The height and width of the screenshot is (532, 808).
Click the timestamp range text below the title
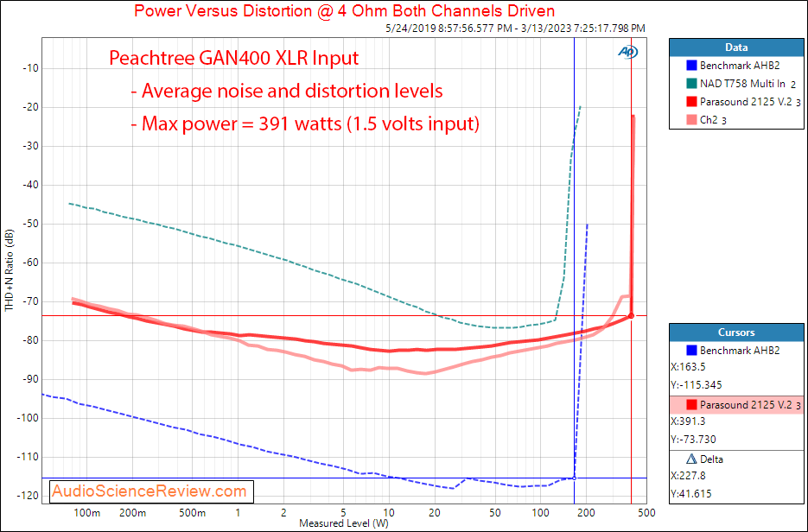[x=515, y=28]
